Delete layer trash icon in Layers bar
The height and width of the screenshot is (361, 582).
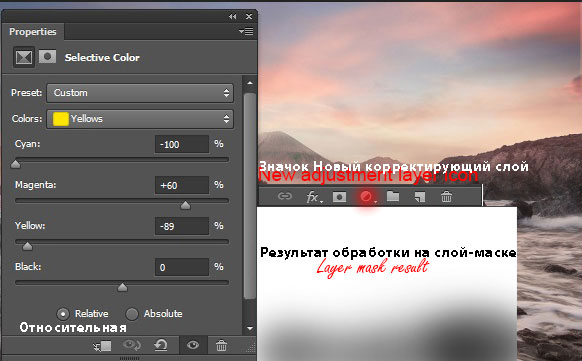tap(447, 196)
